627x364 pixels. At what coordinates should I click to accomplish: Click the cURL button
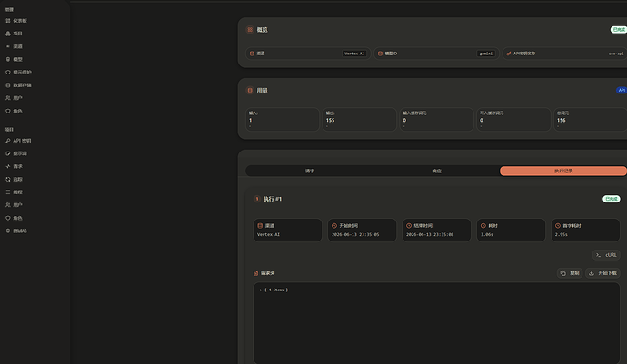(606, 255)
